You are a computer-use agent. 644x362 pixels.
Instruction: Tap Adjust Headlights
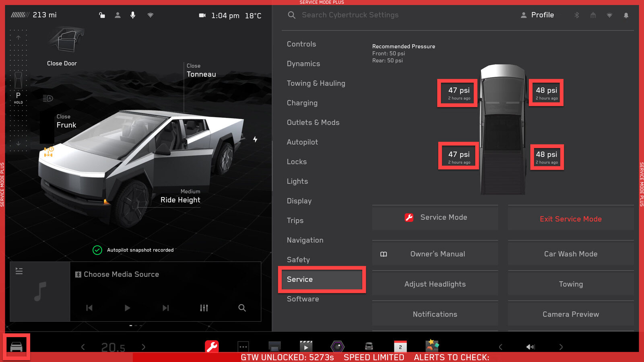click(x=435, y=284)
